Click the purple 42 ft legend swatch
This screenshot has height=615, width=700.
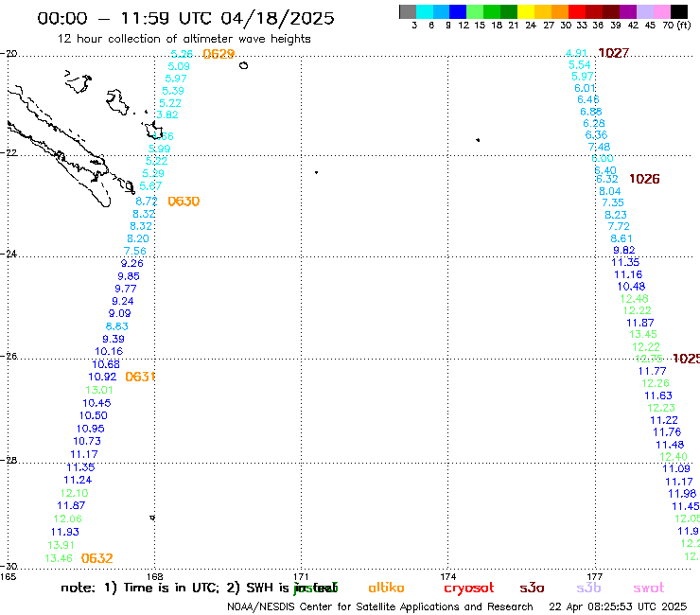coord(626,11)
